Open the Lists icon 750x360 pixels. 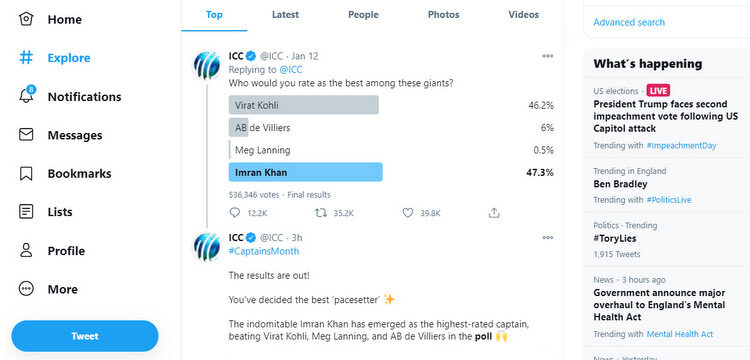click(x=26, y=211)
